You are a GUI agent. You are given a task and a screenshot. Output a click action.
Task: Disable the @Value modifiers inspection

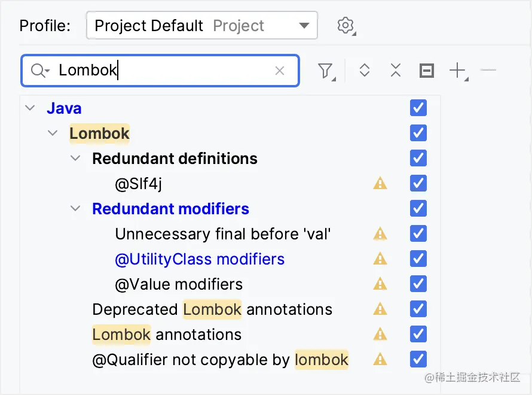[x=418, y=284]
